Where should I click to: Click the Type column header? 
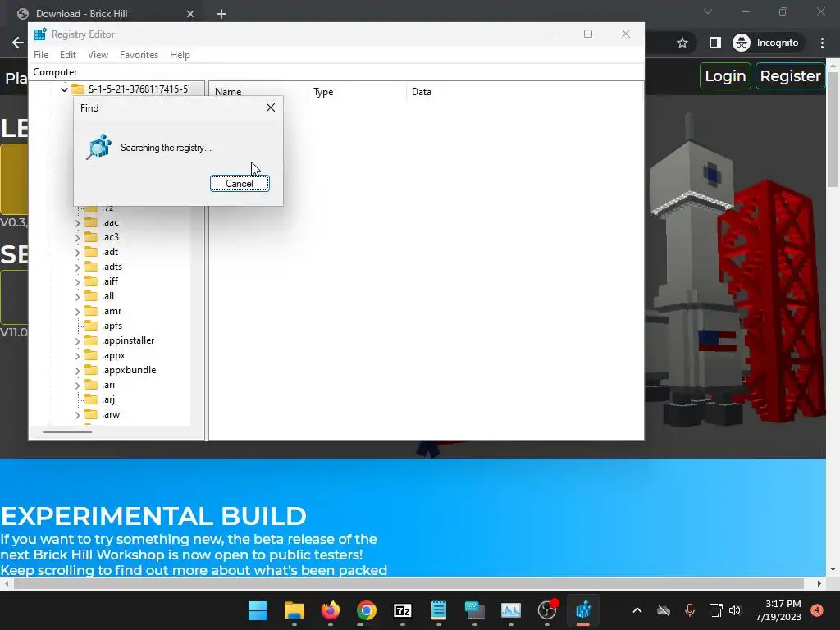point(358,92)
